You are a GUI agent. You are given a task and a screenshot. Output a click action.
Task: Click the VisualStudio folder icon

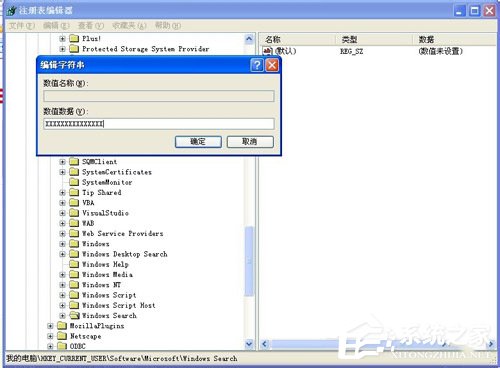pyautogui.click(x=74, y=213)
